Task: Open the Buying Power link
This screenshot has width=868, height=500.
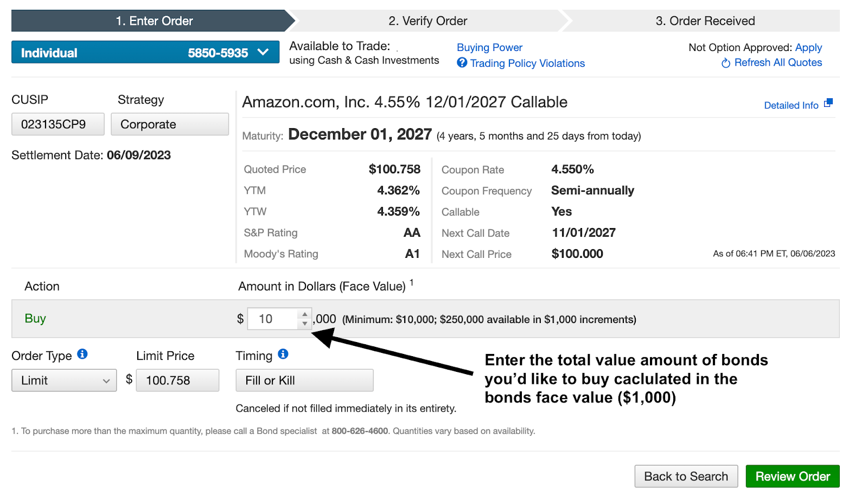Action: click(x=489, y=47)
